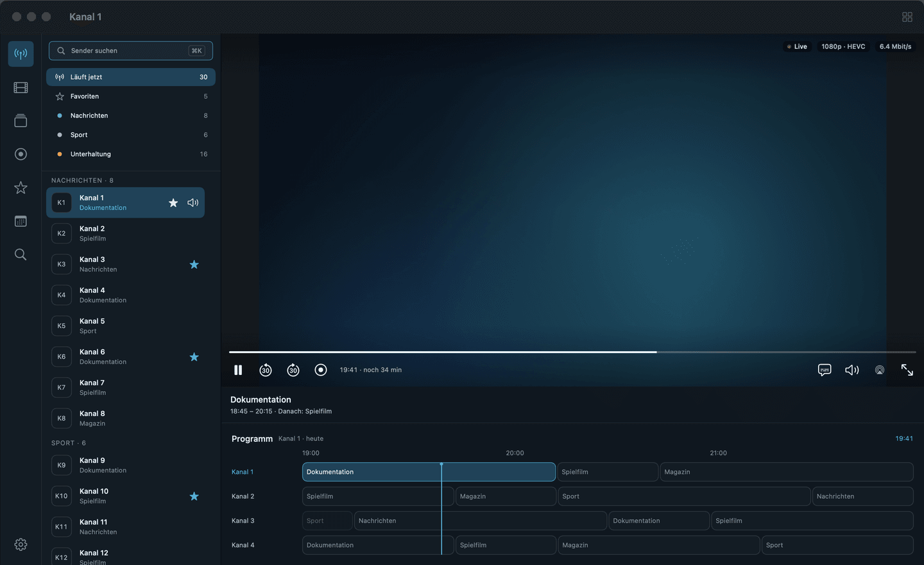Click the Live indicator badge
Image resolution: width=924 pixels, height=565 pixels.
pyautogui.click(x=797, y=46)
